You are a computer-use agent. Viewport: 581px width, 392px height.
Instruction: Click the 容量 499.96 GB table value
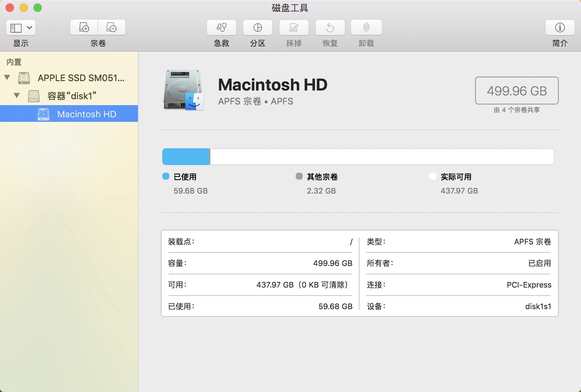[x=333, y=263]
